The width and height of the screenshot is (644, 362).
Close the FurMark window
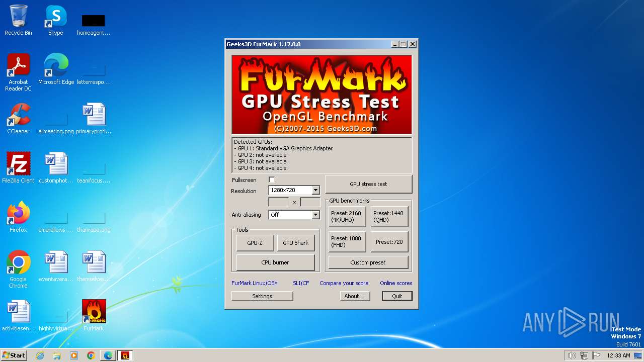pyautogui.click(x=413, y=44)
